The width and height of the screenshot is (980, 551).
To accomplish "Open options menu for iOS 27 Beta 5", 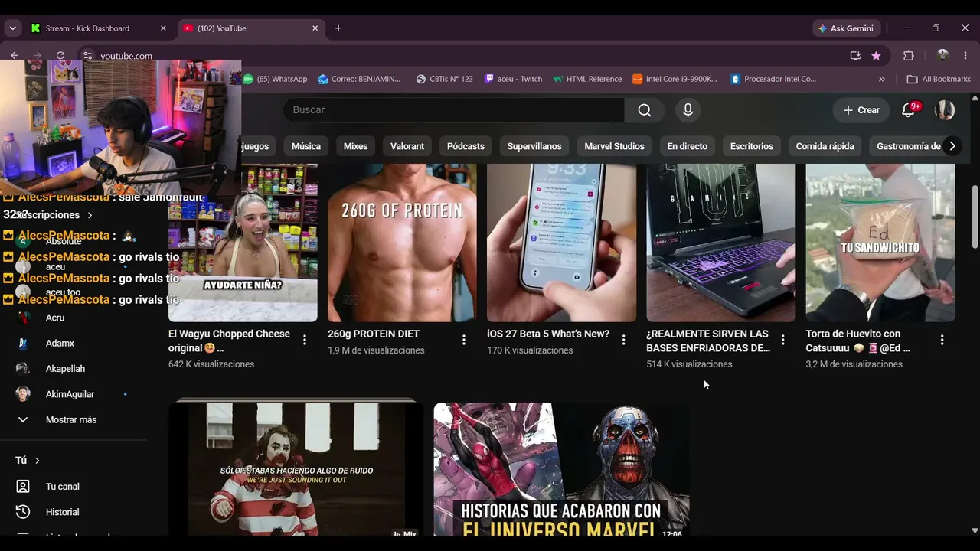I will coord(623,340).
